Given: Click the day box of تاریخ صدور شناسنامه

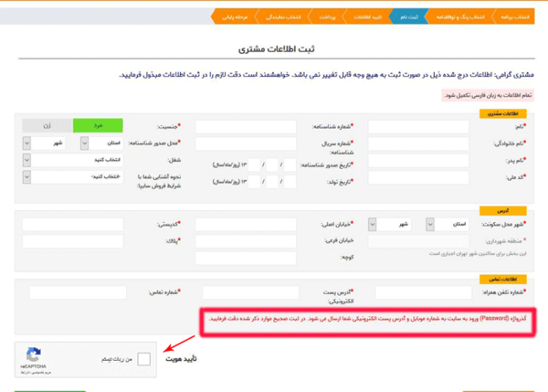Looking at the screenshot, I should click(290, 164).
